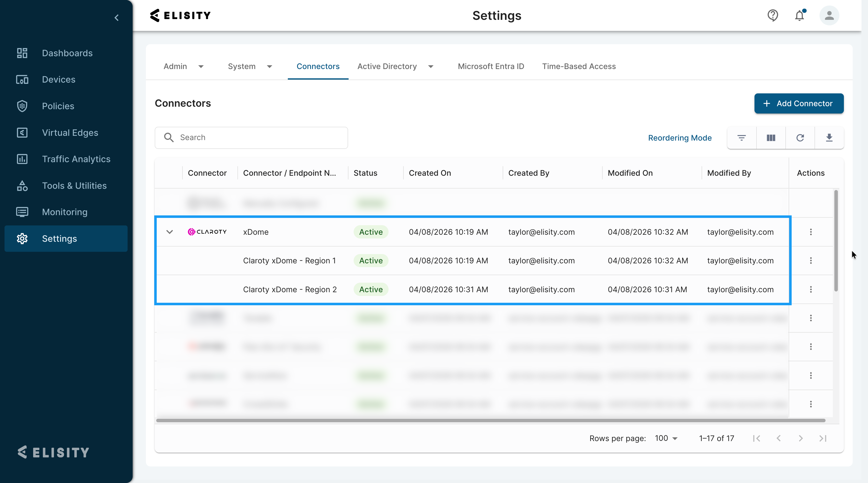Viewport: 868px width, 483px height.
Task: Open actions menu for Claroty xDome Region 2
Action: [811, 289]
